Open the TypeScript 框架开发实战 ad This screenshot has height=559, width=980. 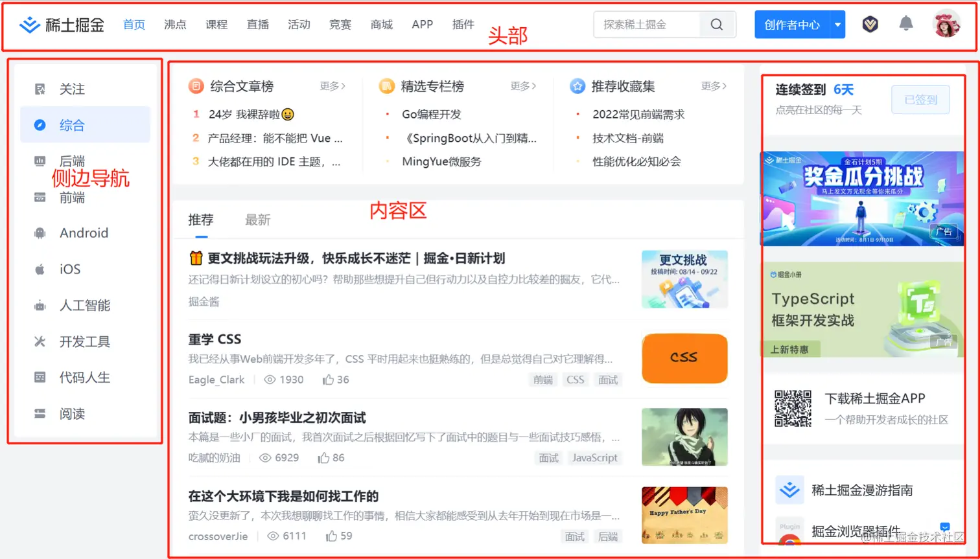(x=863, y=310)
